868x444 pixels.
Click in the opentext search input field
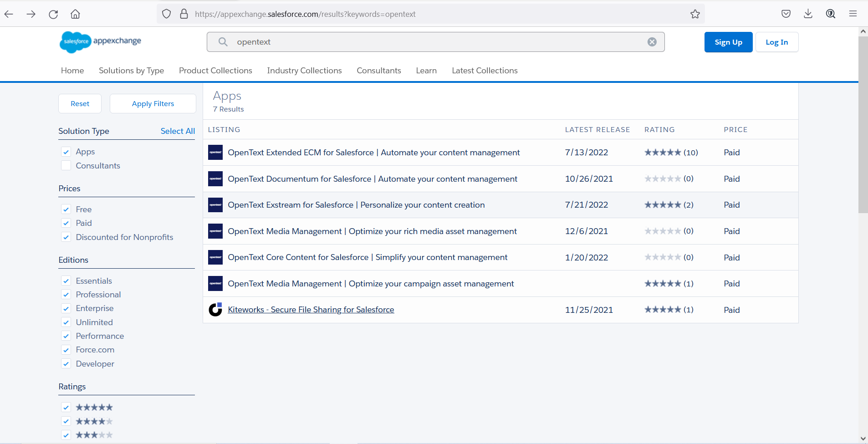pos(436,42)
